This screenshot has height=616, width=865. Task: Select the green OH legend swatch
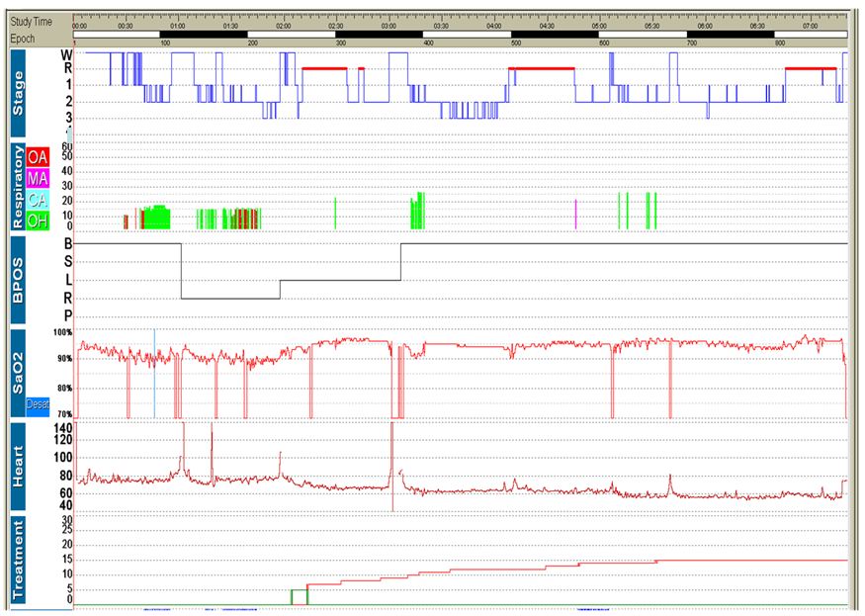(38, 220)
